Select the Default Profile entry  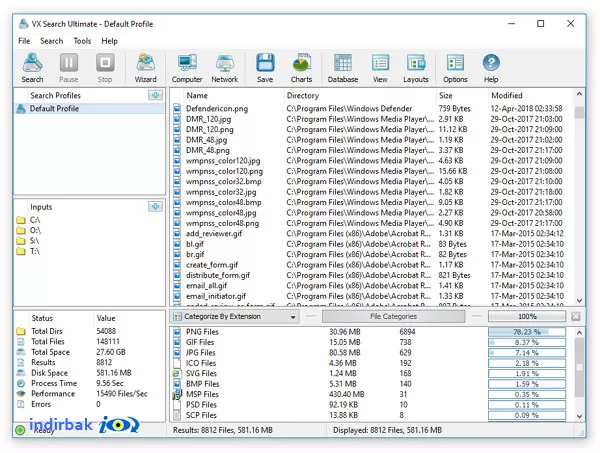point(90,109)
